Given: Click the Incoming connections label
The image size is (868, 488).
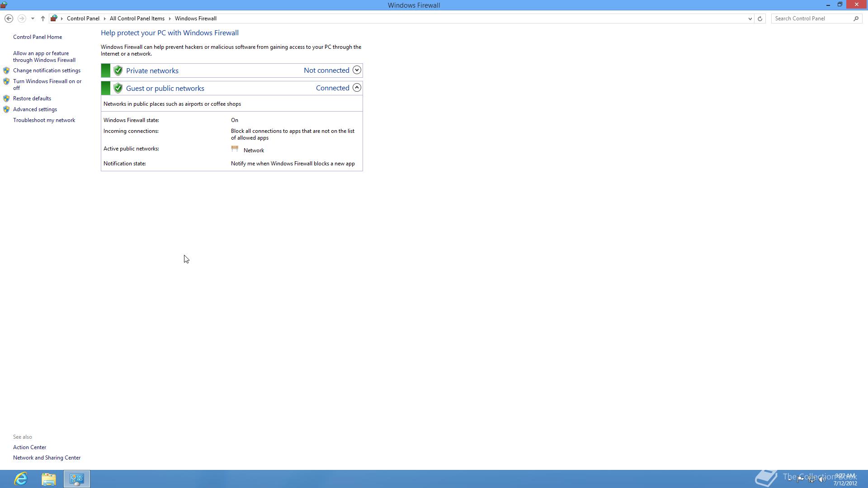Looking at the screenshot, I should click(131, 131).
